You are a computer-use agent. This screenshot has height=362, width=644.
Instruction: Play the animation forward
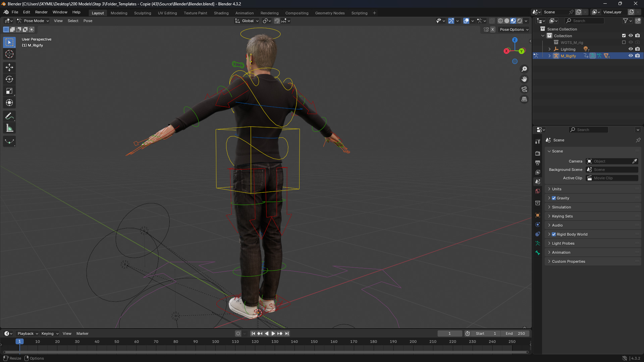273,334
